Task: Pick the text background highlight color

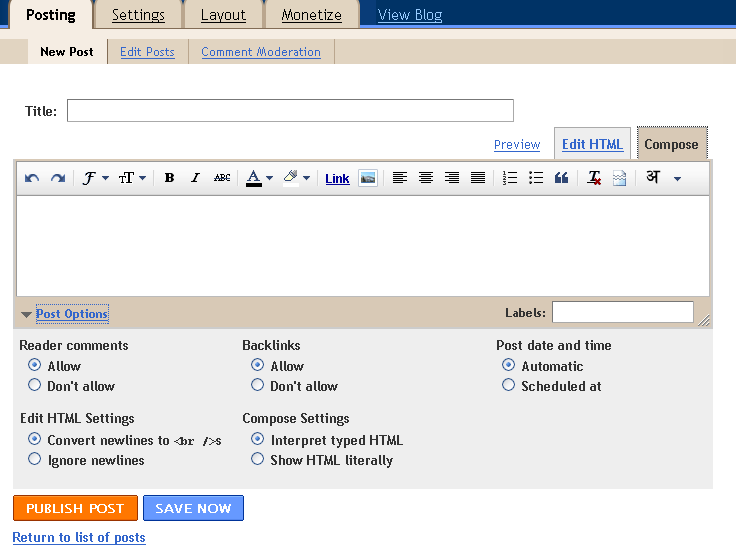Action: [291, 178]
